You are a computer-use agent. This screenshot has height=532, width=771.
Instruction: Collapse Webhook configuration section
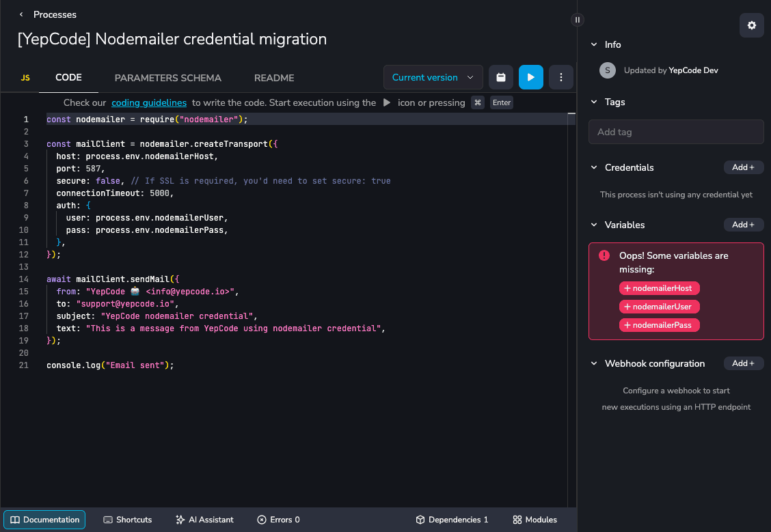point(594,363)
